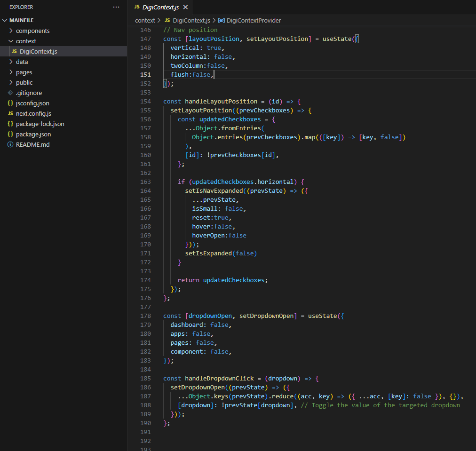Click the README.md info icon
The height and width of the screenshot is (451, 476).
[11, 145]
